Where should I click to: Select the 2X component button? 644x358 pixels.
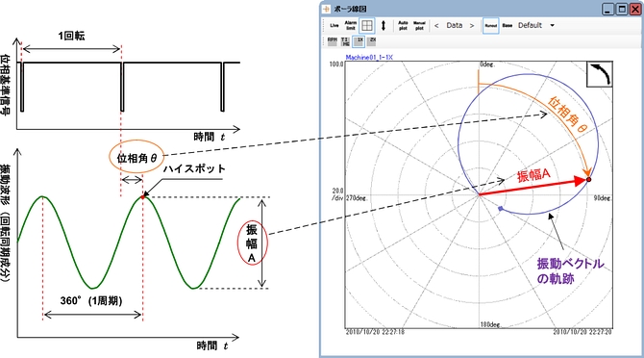pyautogui.click(x=372, y=40)
